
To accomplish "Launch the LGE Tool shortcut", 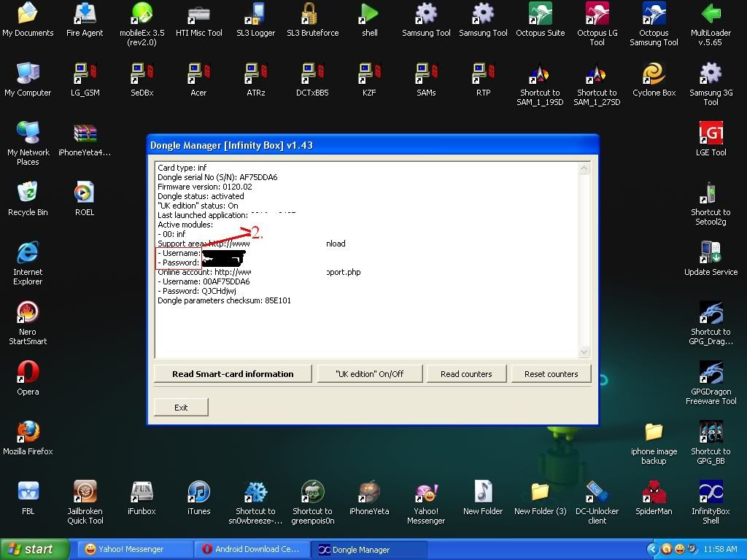I will click(x=711, y=139).
